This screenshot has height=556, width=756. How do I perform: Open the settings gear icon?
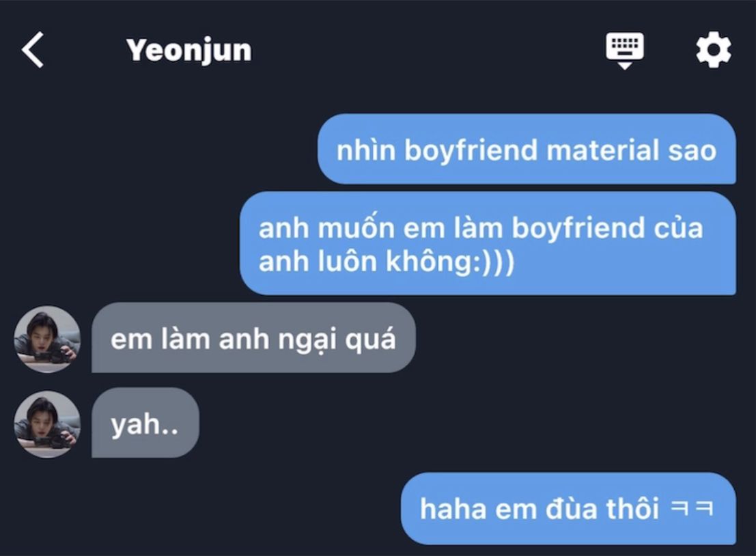[713, 50]
